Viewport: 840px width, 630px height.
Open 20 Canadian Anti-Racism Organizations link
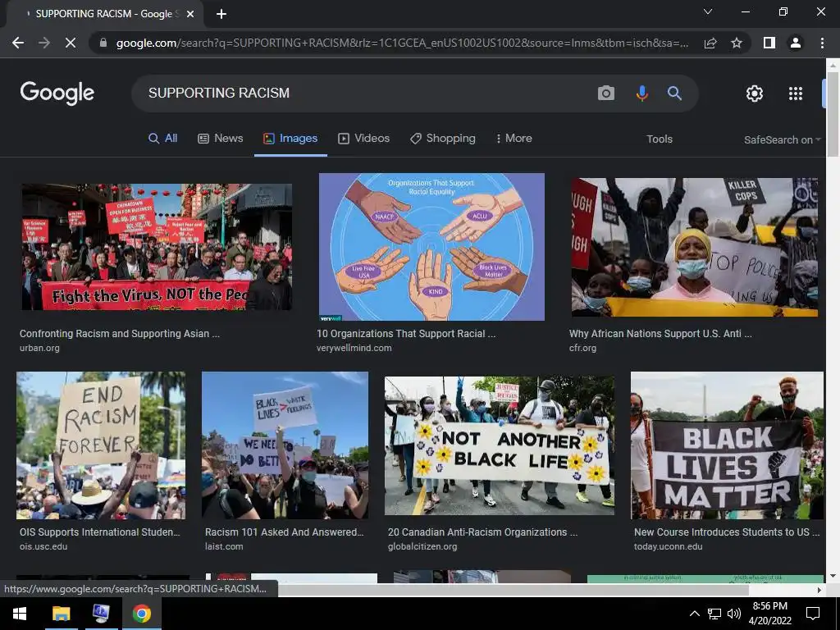(x=482, y=532)
